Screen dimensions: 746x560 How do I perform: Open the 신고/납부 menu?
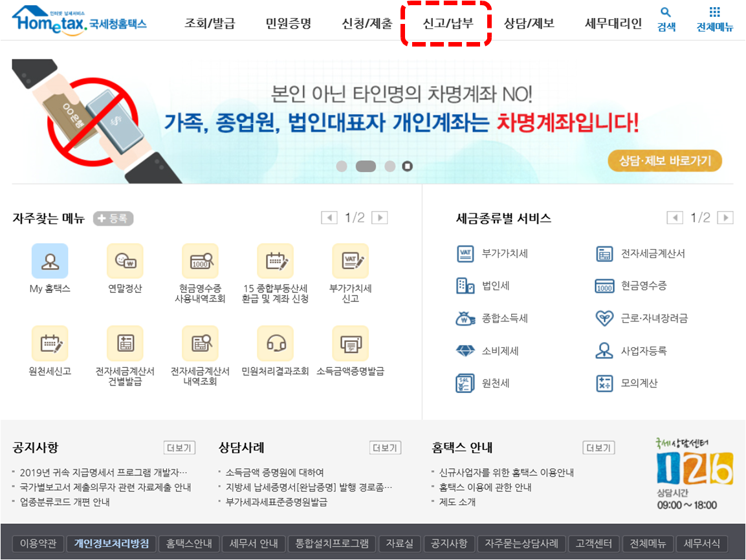[448, 23]
